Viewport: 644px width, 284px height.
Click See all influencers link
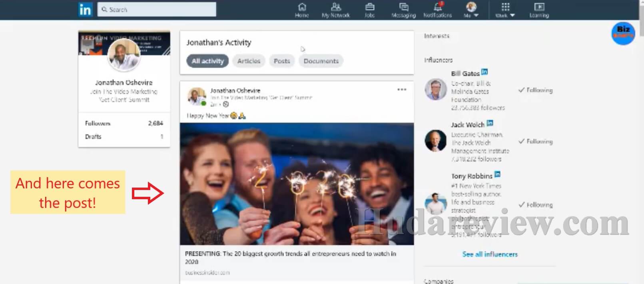[x=490, y=254]
